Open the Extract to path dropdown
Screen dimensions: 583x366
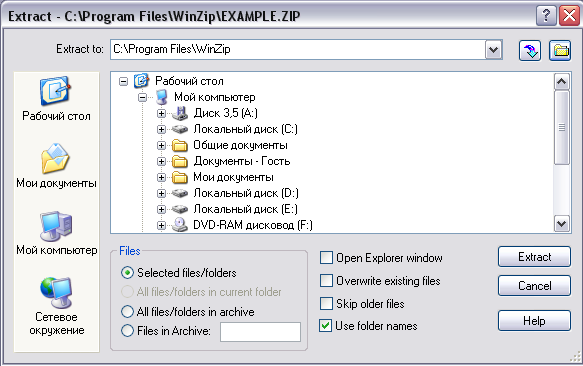(493, 49)
